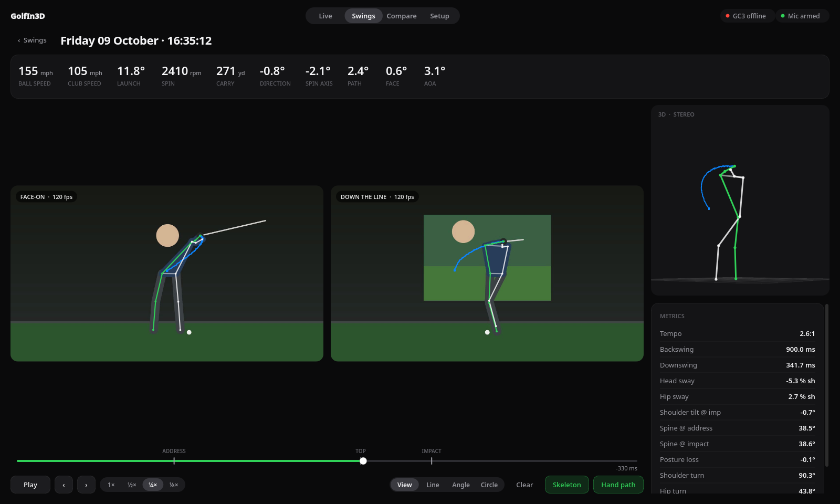Select the 105 mph club speed stat

[x=85, y=76]
